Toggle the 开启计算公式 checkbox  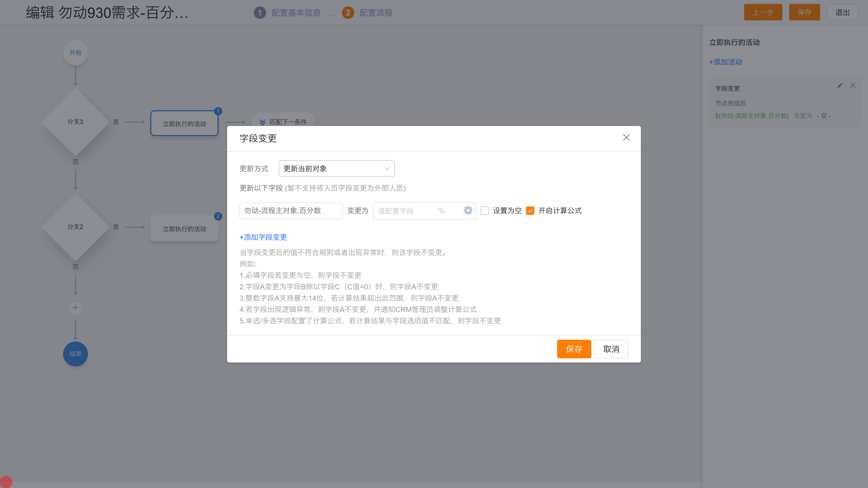click(530, 211)
